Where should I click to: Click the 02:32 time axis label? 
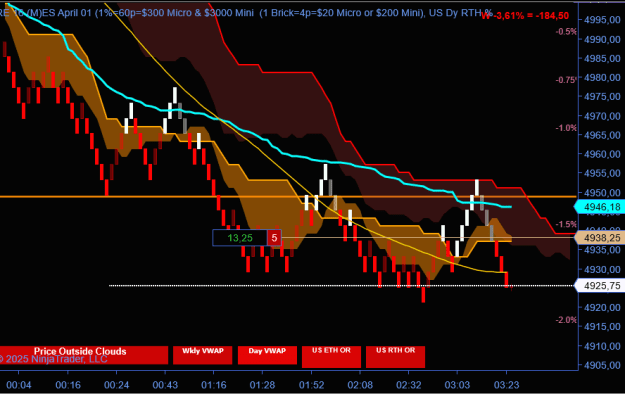coord(409,385)
